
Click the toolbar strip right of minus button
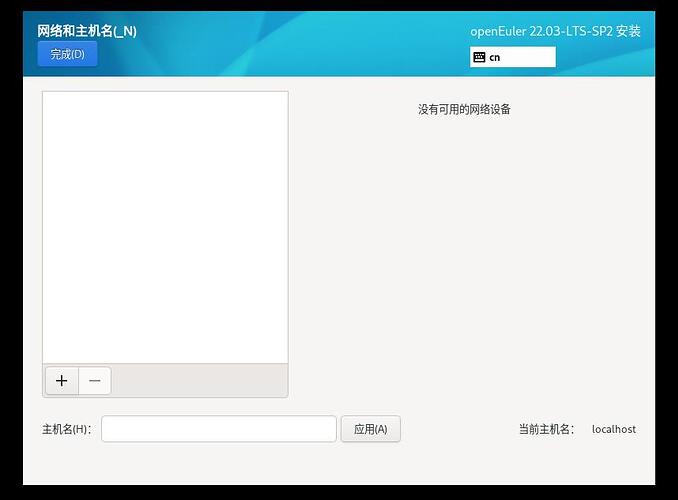point(198,381)
